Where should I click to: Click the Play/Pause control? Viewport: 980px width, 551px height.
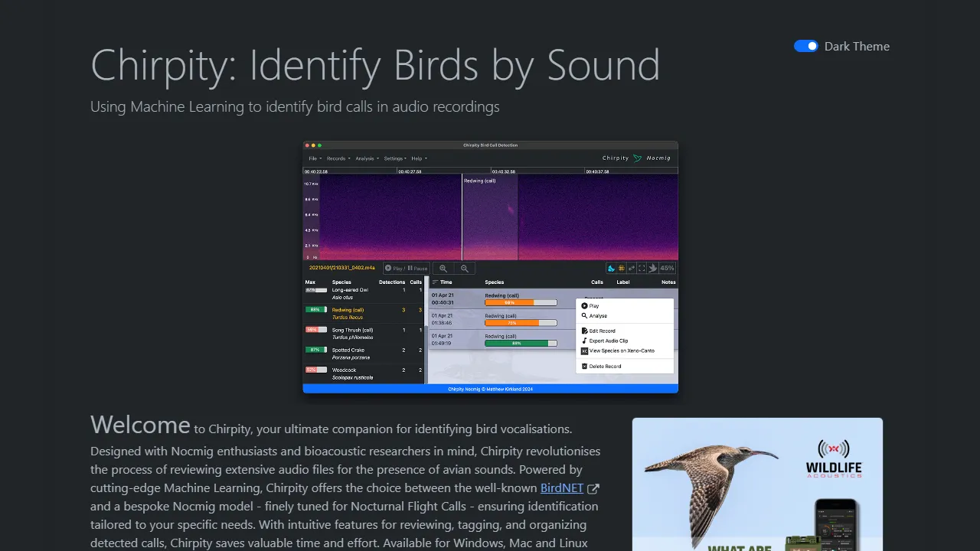click(x=406, y=268)
